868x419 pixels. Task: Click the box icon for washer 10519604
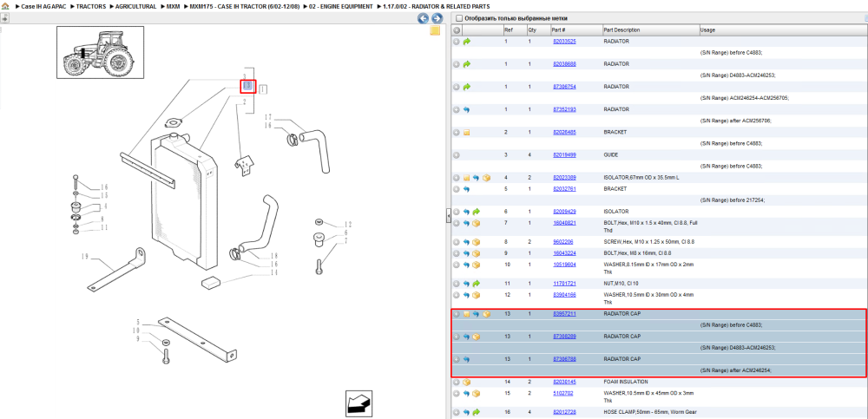(477, 265)
